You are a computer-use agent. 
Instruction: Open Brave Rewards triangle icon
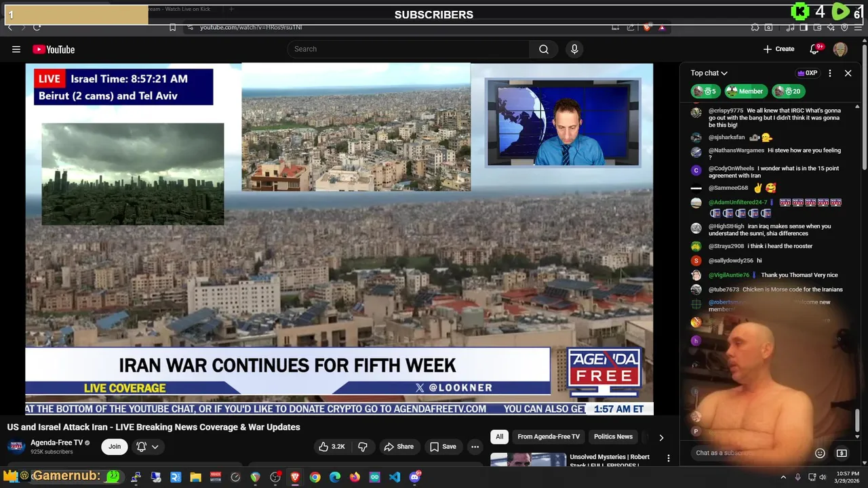[662, 28]
